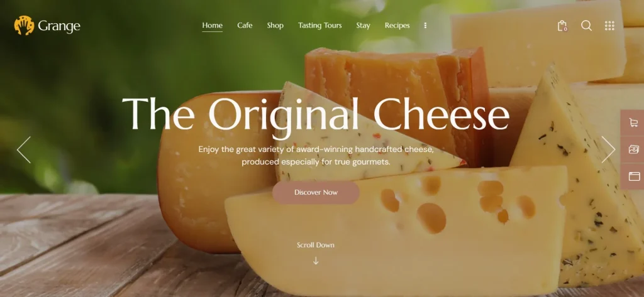Click the Grange logo
The width and height of the screenshot is (644, 297).
pyautogui.click(x=47, y=26)
